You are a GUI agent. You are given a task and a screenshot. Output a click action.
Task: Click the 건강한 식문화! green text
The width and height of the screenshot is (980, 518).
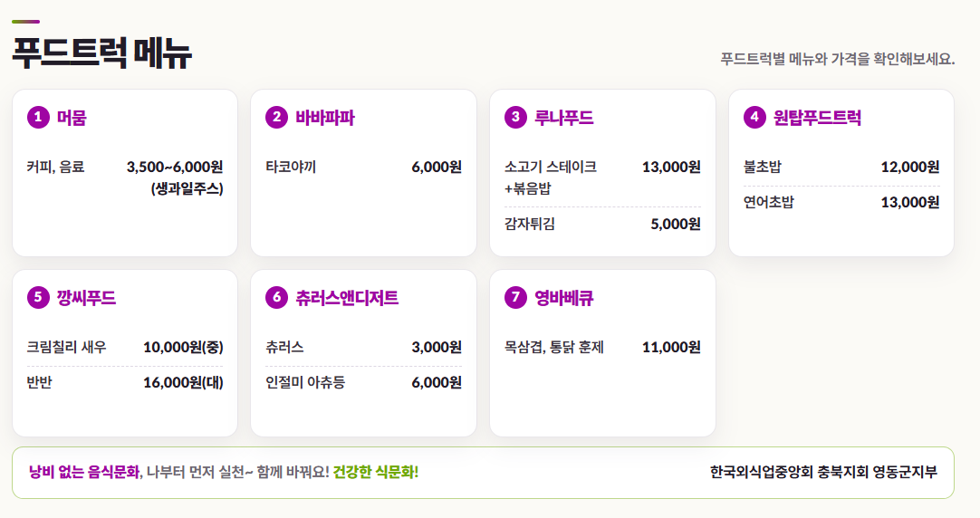pyautogui.click(x=376, y=473)
